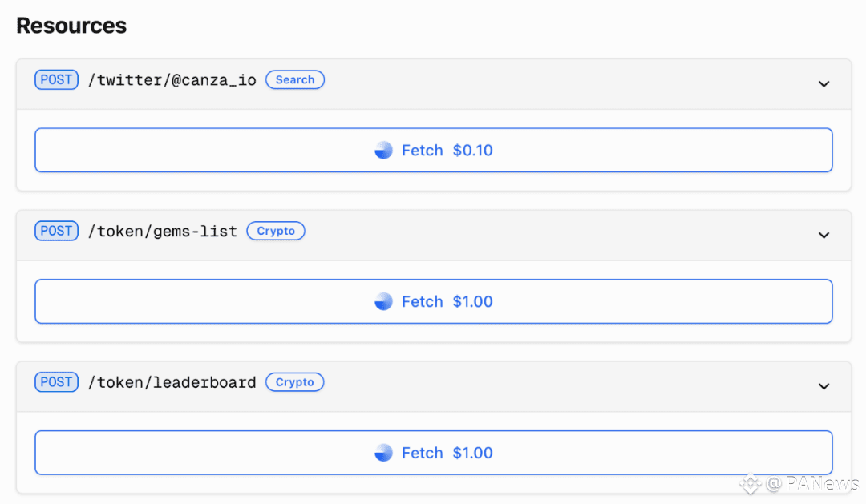Open the /token/gems-list endpoint path
866x504 pixels.
(162, 232)
